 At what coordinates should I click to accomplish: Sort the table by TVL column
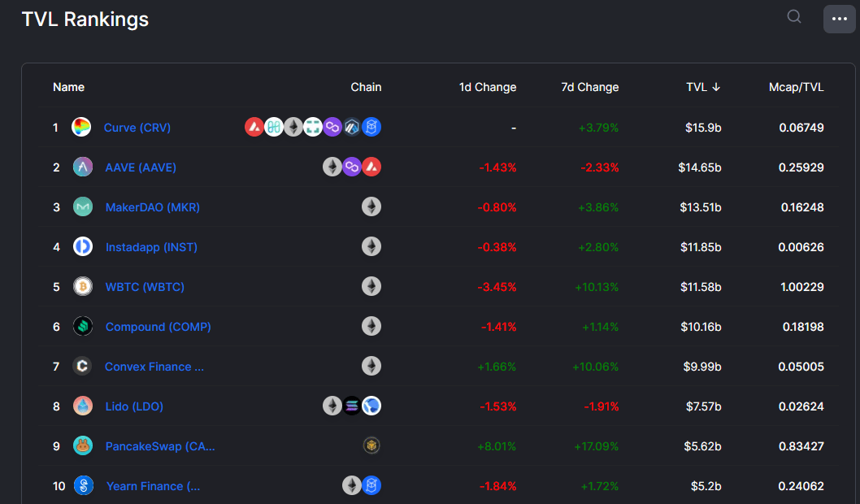click(702, 87)
